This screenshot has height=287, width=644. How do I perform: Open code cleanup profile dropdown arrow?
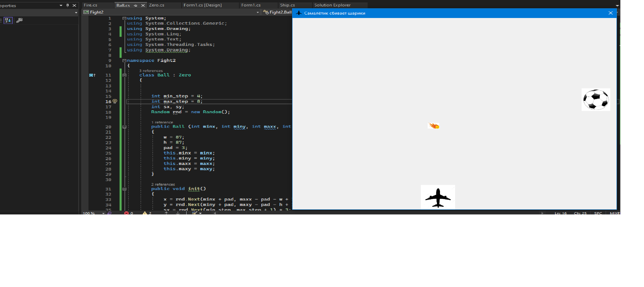click(x=200, y=213)
